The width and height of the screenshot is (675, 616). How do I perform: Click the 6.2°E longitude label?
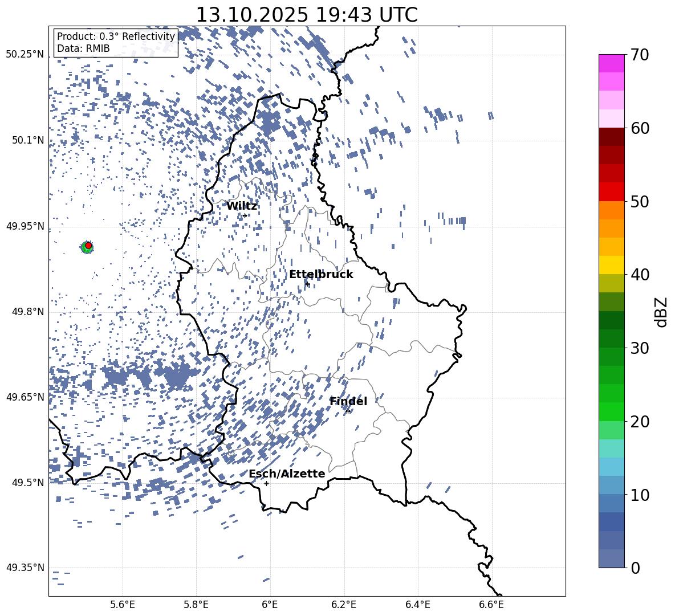pyautogui.click(x=344, y=605)
